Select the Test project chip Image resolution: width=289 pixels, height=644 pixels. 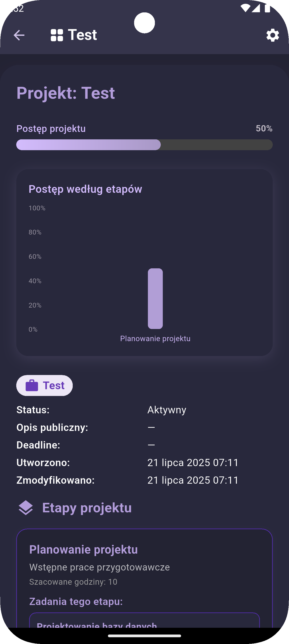[44, 385]
